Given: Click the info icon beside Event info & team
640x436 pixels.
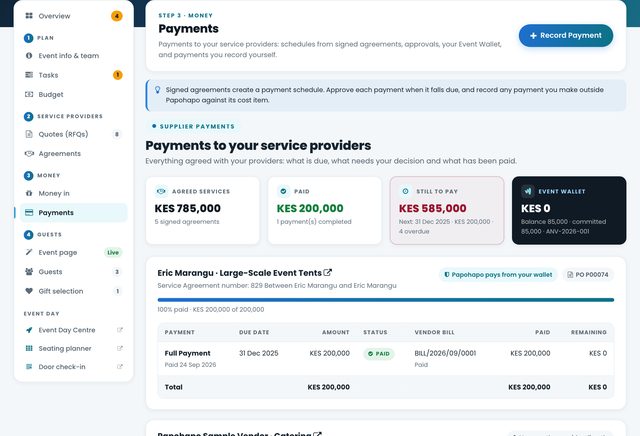Looking at the screenshot, I should (29, 56).
